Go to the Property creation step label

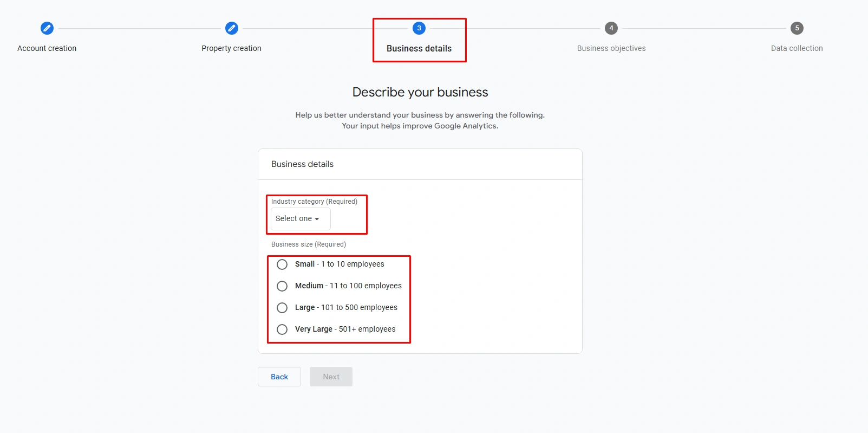point(232,48)
